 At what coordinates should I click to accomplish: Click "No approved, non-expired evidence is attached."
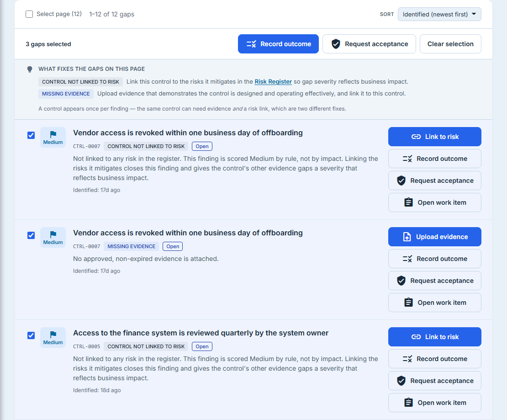(x=146, y=259)
